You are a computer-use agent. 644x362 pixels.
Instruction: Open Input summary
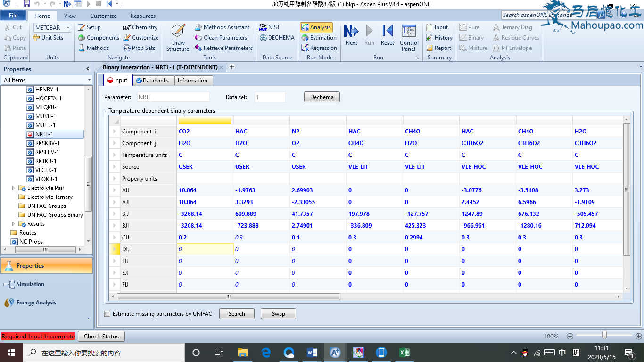(x=437, y=27)
